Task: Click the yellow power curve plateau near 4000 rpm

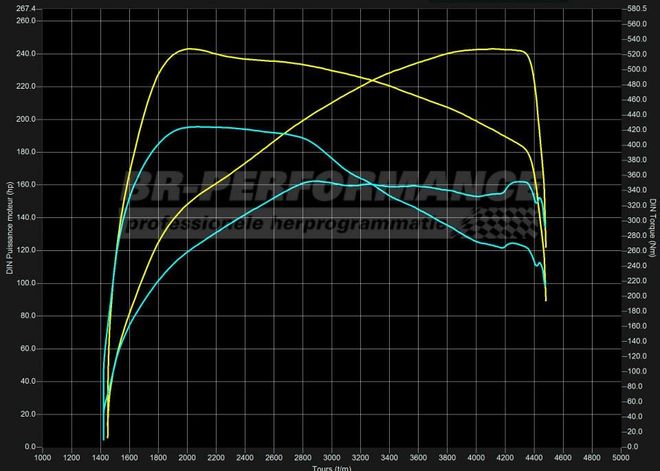Action: click(x=478, y=49)
